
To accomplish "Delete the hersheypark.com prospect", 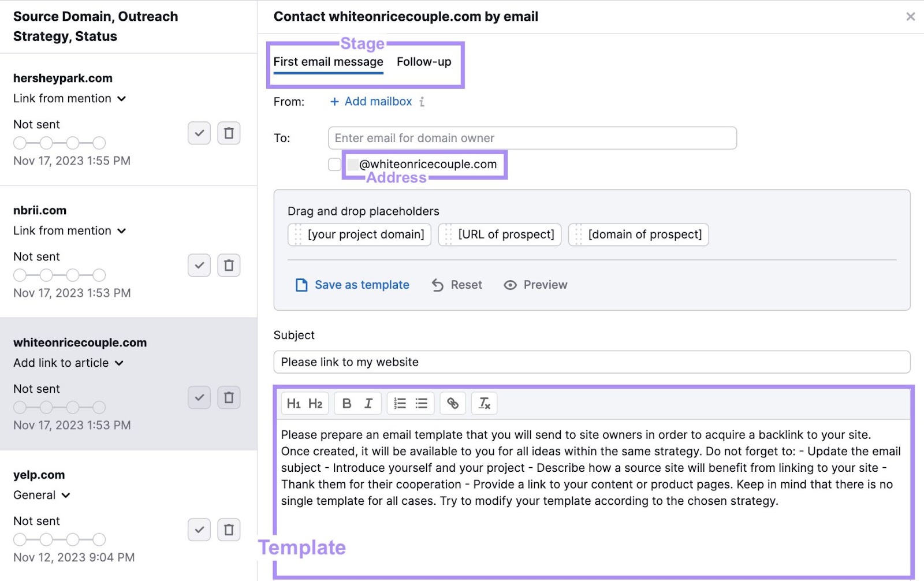I will point(229,133).
